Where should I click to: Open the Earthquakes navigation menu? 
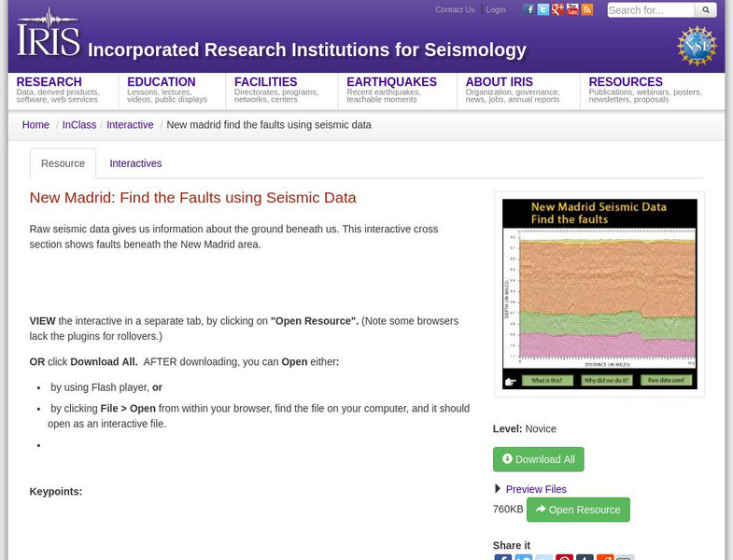point(391,82)
